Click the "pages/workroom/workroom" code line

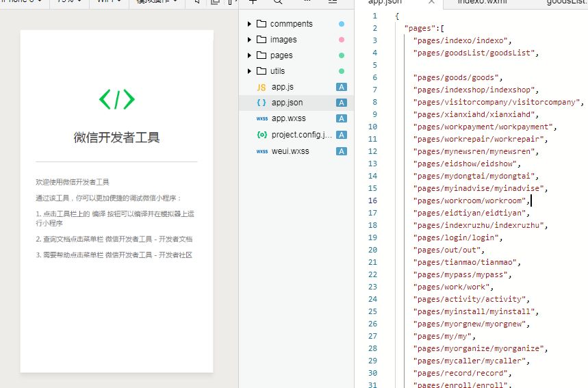coord(472,201)
